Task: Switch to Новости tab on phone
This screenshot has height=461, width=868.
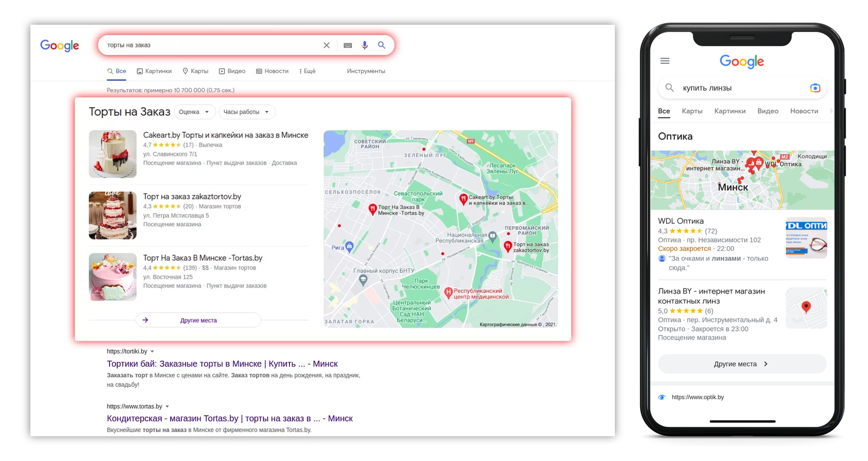Action: [804, 111]
